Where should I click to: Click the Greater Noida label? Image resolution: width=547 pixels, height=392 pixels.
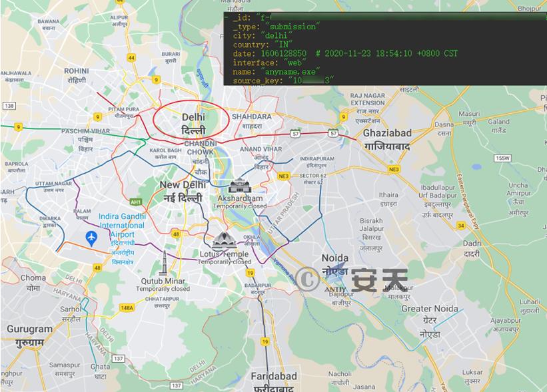tap(430, 321)
